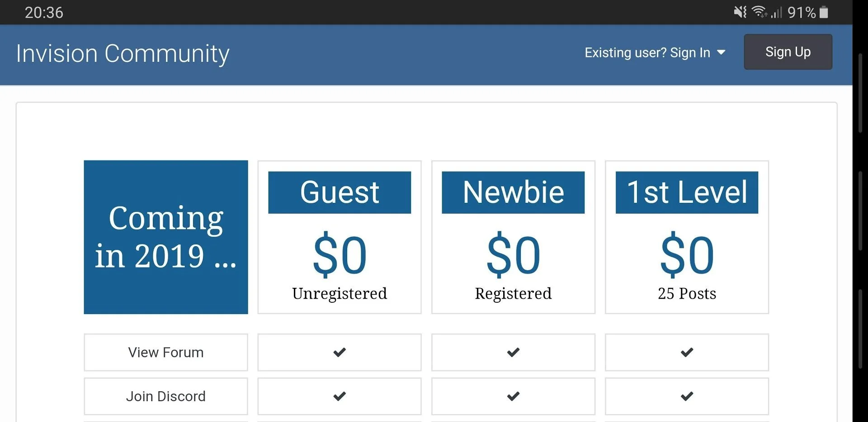Select the 1st Level plan header

pyautogui.click(x=687, y=192)
